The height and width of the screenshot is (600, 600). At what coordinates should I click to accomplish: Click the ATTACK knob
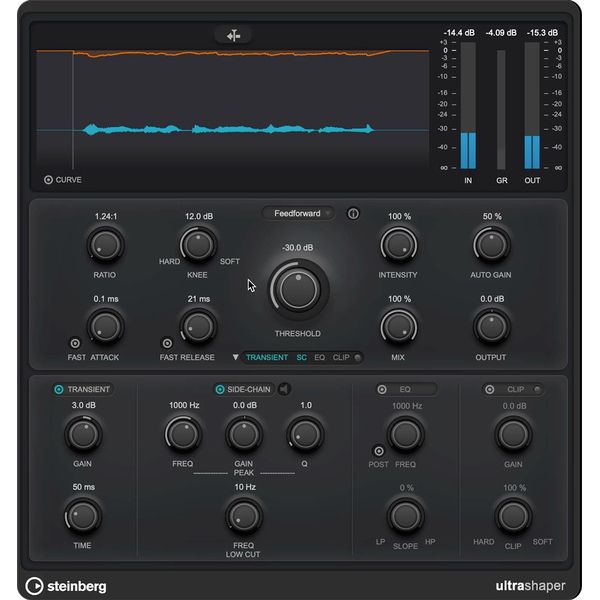(105, 327)
